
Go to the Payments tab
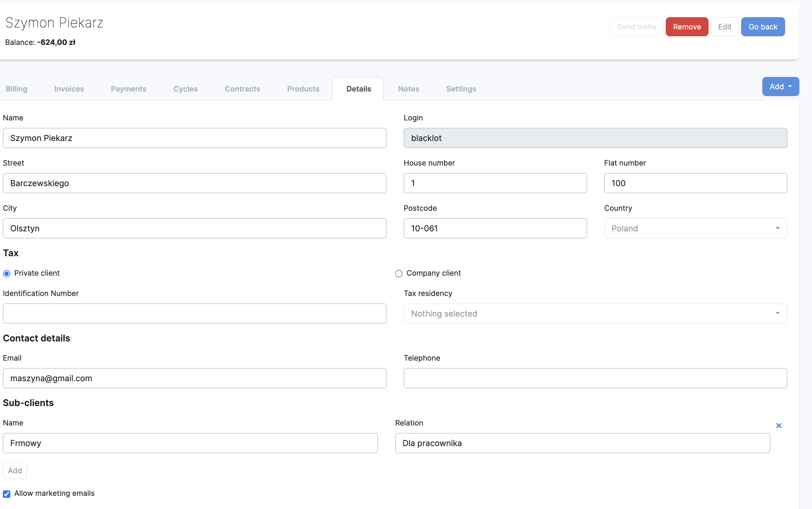pos(129,89)
